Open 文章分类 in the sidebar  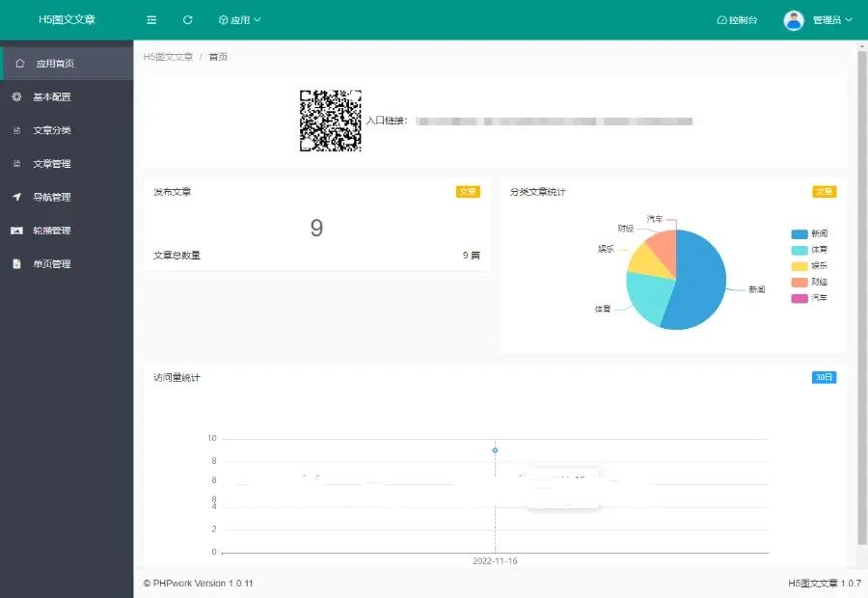(67, 130)
